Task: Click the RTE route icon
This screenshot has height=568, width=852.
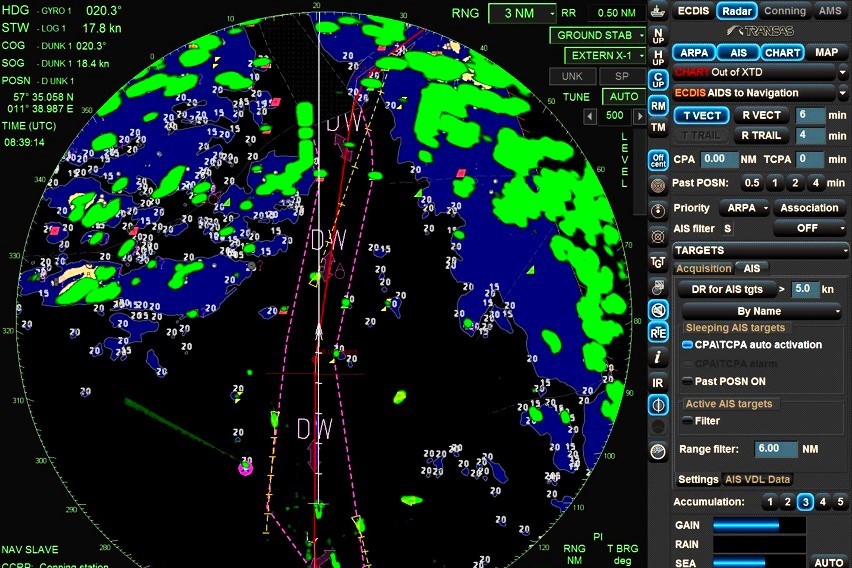Action: pos(658,331)
